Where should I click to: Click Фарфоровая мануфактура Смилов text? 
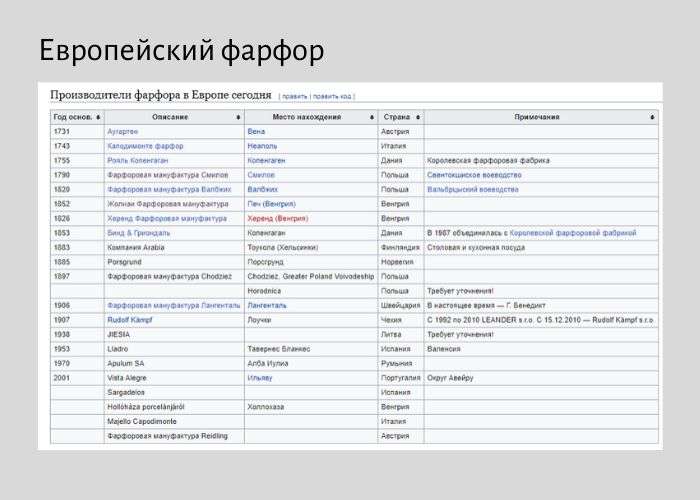[x=168, y=175]
